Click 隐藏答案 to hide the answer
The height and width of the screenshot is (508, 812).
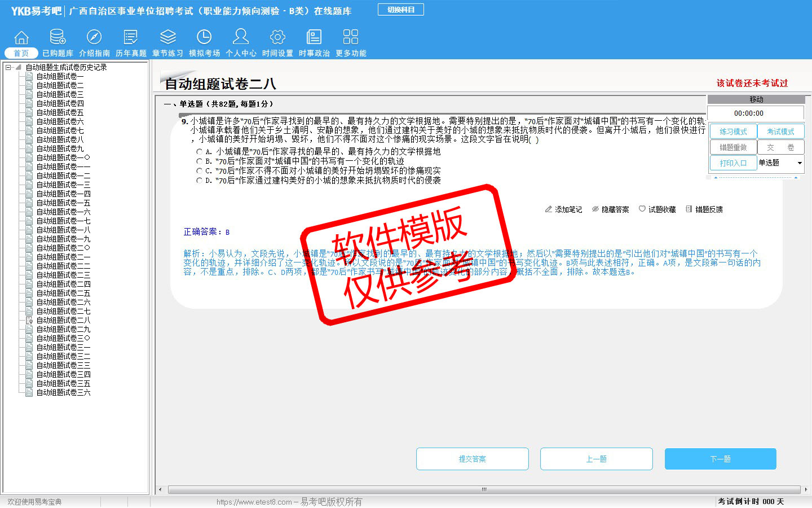click(x=610, y=209)
